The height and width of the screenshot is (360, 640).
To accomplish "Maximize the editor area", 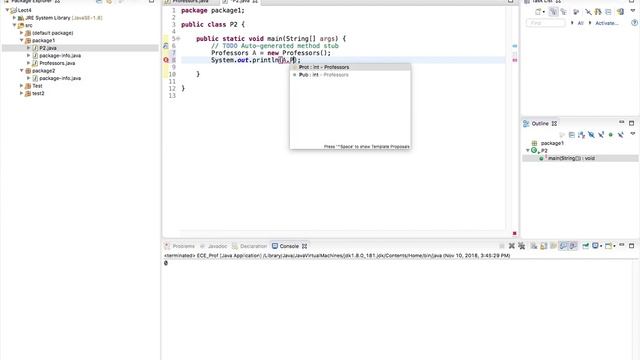I will (x=511, y=1).
